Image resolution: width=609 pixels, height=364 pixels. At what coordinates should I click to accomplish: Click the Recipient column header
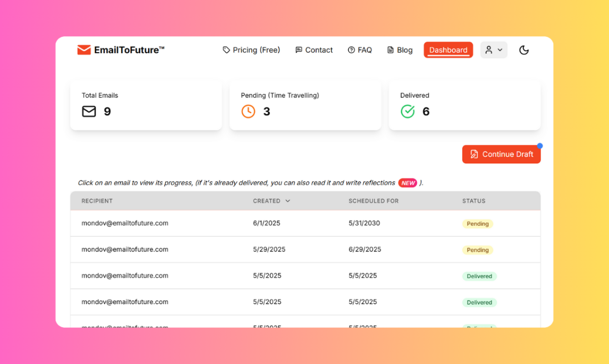(97, 201)
